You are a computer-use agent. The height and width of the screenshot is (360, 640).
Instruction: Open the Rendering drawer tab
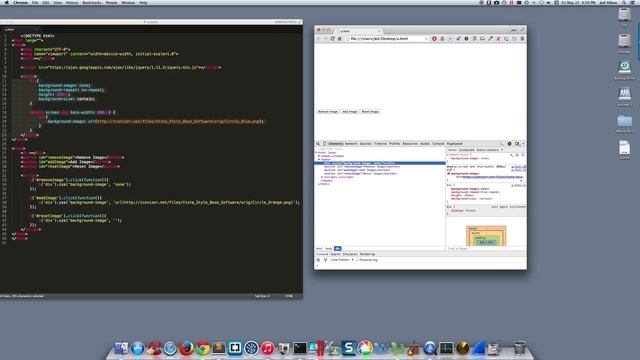point(367,254)
